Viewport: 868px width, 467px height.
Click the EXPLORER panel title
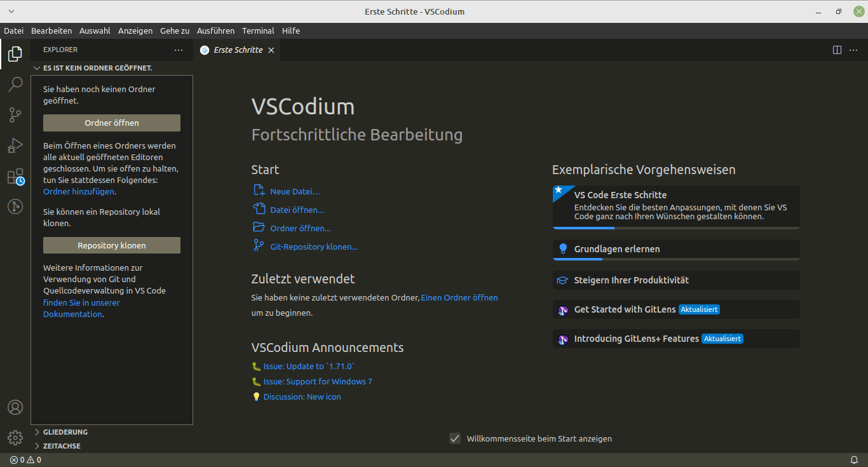(x=60, y=50)
